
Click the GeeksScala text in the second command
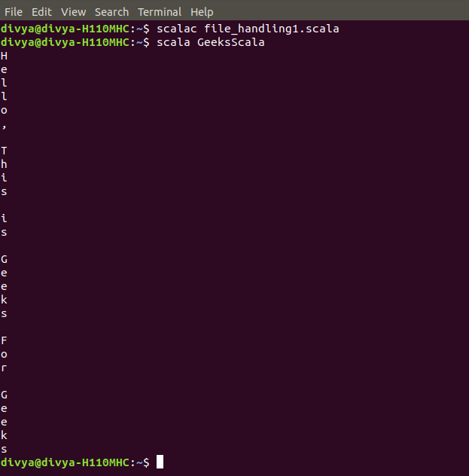coord(231,42)
